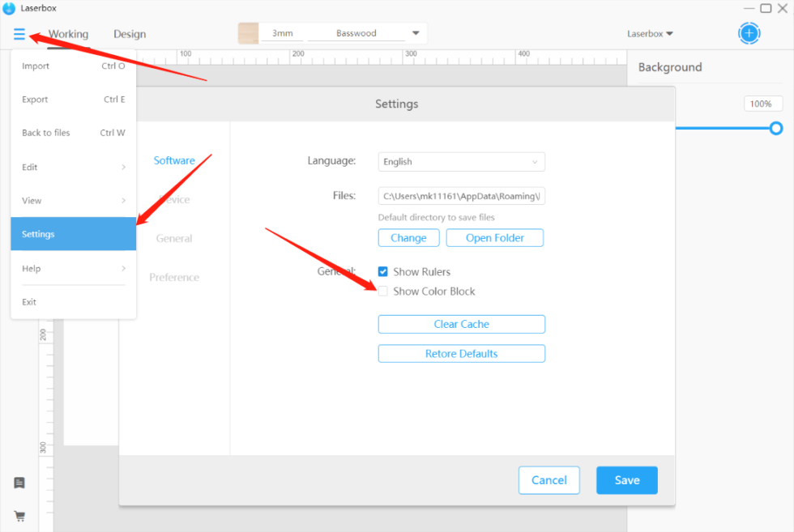Click the Retore Defaults button
Screen dimensions: 794x532
[x=461, y=353]
